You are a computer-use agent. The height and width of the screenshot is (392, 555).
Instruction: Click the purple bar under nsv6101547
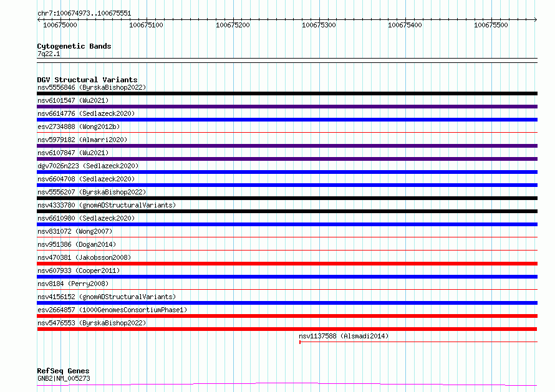[287, 107]
